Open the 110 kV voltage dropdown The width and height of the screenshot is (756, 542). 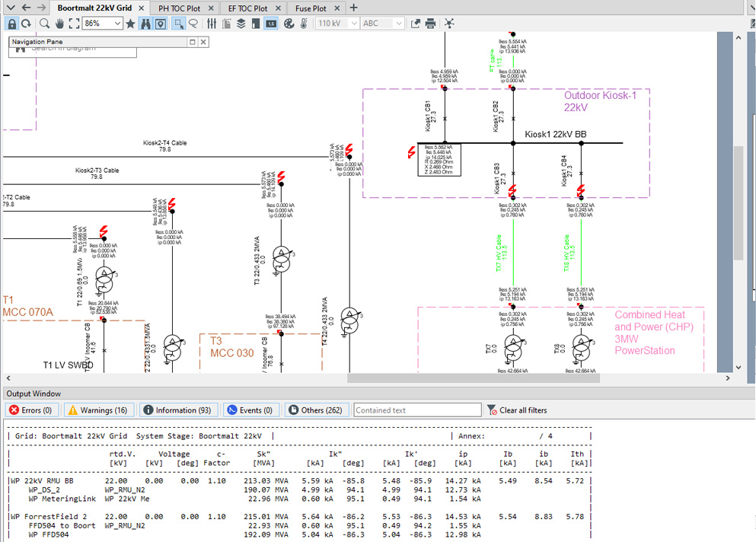click(x=354, y=24)
